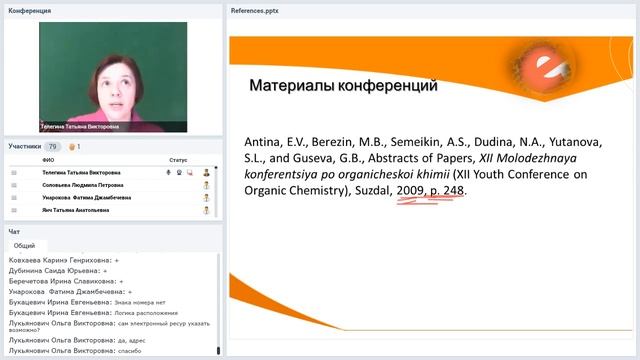Click the user avatar icon for Соловьева
Viewport: 640px width, 360px height.
click(x=206, y=185)
